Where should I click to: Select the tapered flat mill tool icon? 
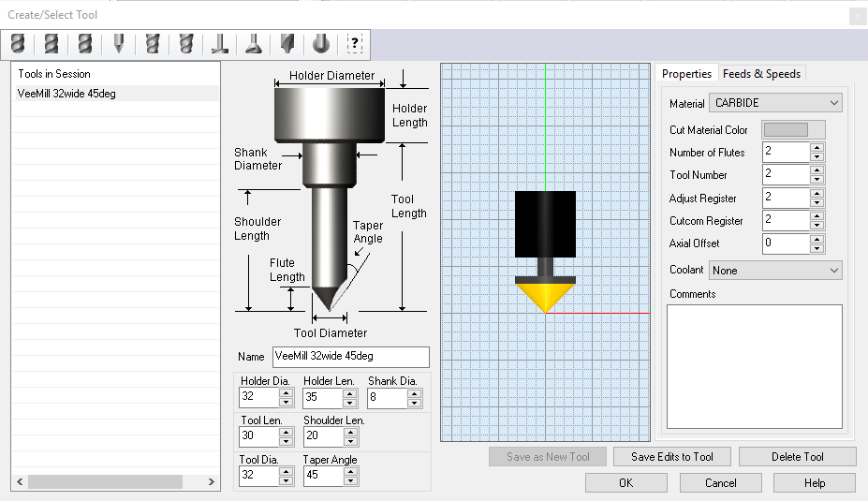153,44
